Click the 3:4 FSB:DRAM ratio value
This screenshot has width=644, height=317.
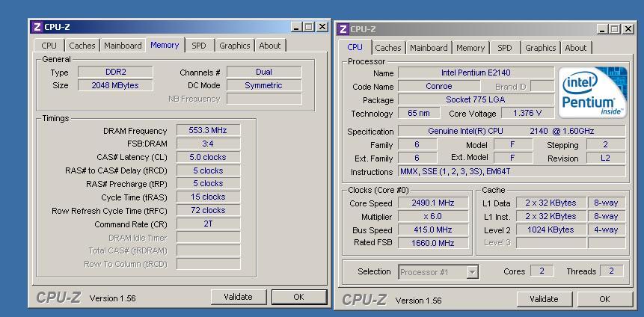click(x=208, y=144)
